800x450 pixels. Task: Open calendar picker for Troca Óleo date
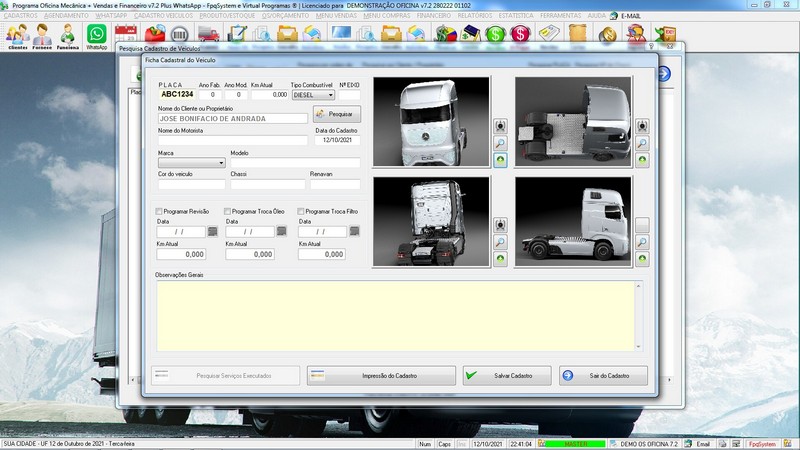click(x=281, y=231)
